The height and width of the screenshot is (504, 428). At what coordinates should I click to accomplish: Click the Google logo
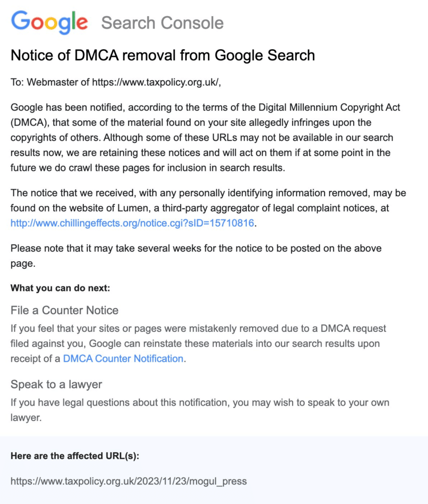(x=49, y=22)
